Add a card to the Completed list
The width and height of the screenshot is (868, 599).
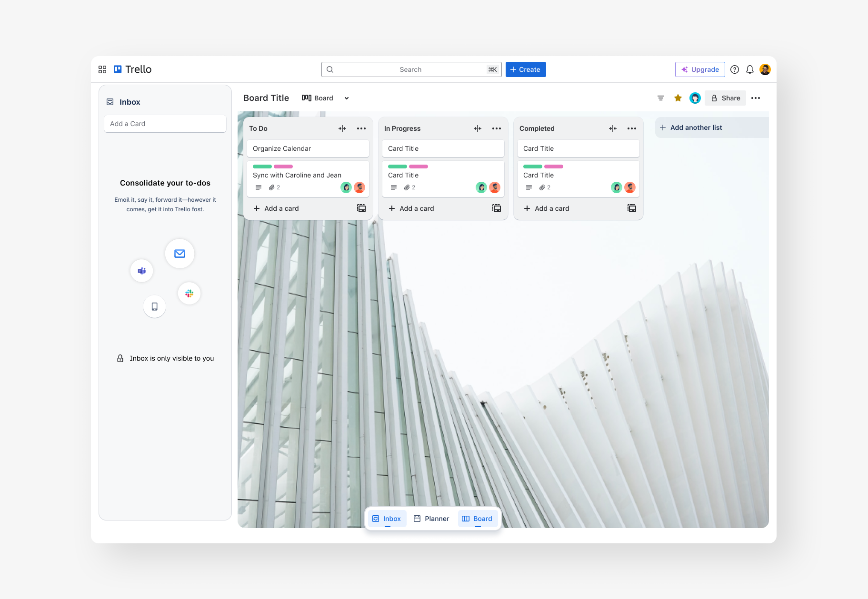(x=547, y=208)
